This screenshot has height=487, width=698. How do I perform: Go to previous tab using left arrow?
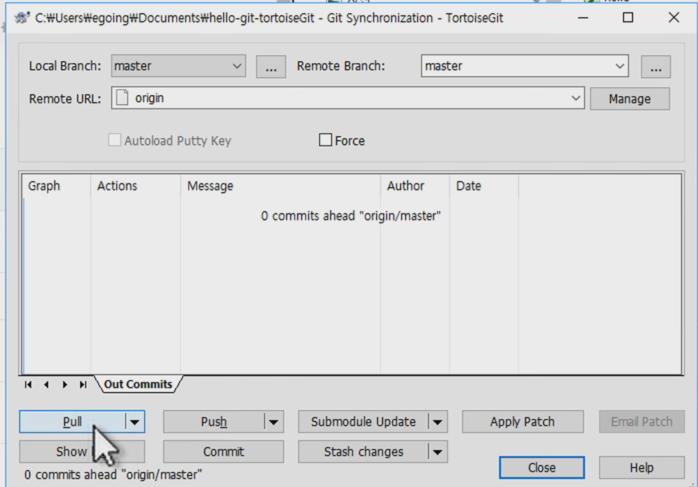coord(46,385)
